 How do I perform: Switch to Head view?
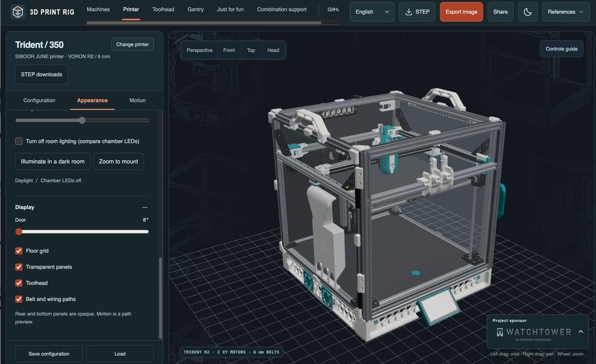[x=273, y=50]
